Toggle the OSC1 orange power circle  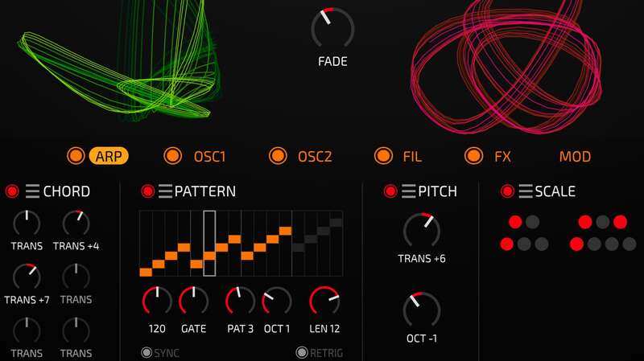[x=173, y=156]
